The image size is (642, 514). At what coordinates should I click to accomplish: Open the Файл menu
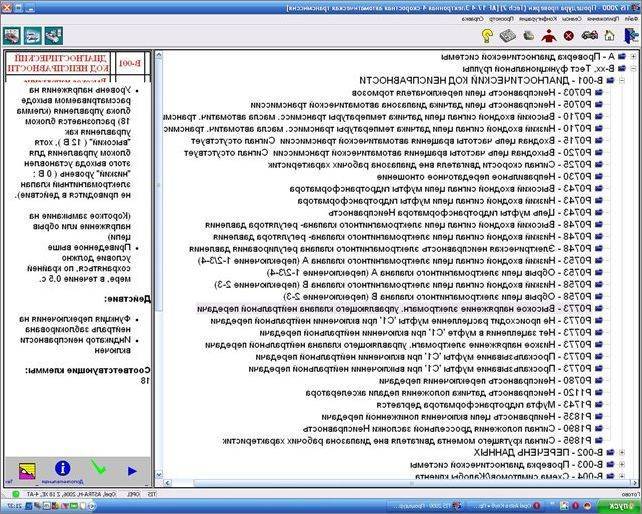point(631,19)
